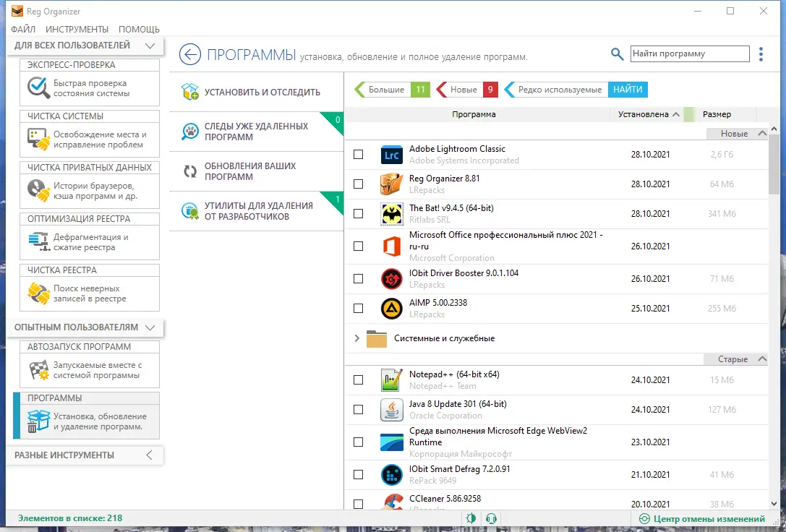This screenshot has width=786, height=532.
Task: Check the IObit Smart Defrag 7.2.0.91 box
Action: 359,474
